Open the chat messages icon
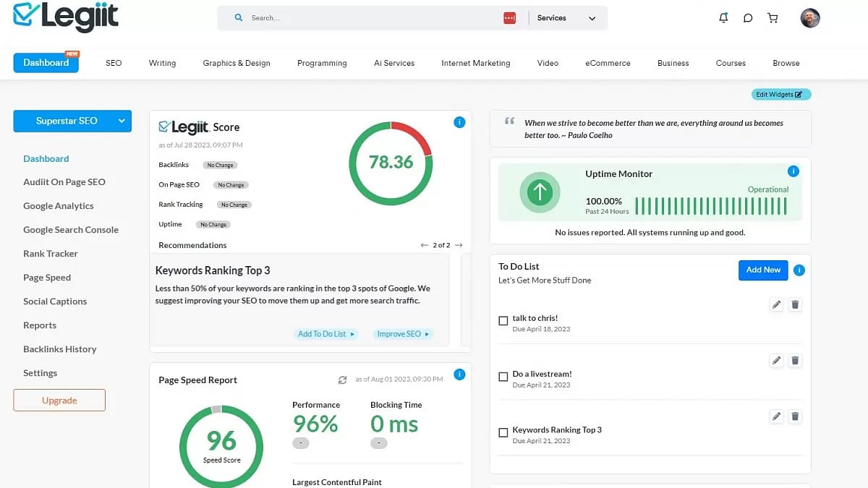Screen dimensions: 868x488 pos(748,17)
